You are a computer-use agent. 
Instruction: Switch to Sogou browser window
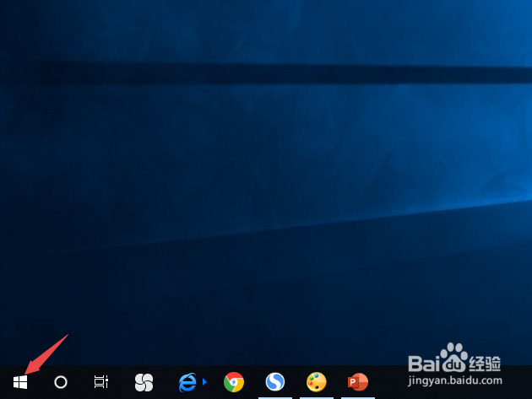tap(275, 382)
